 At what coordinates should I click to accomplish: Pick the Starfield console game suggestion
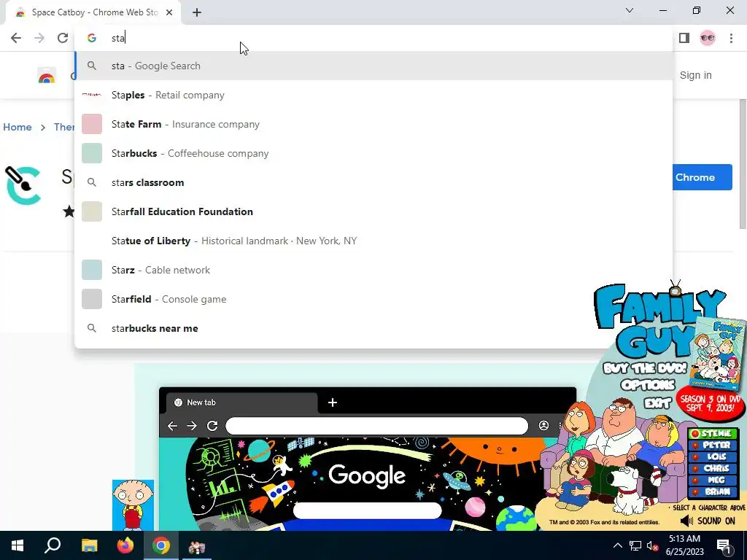click(373, 299)
